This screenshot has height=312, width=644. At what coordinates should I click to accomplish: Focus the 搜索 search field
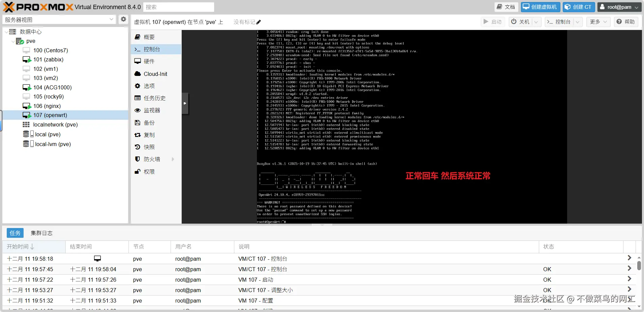[x=179, y=7]
